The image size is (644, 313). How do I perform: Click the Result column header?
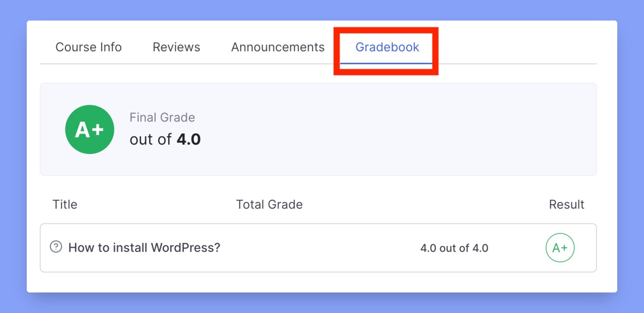[566, 204]
